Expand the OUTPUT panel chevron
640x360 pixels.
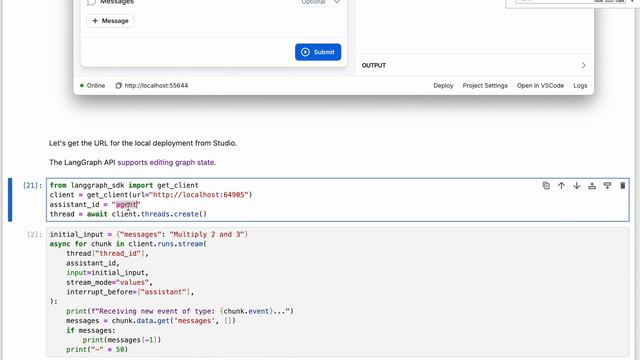click(584, 65)
